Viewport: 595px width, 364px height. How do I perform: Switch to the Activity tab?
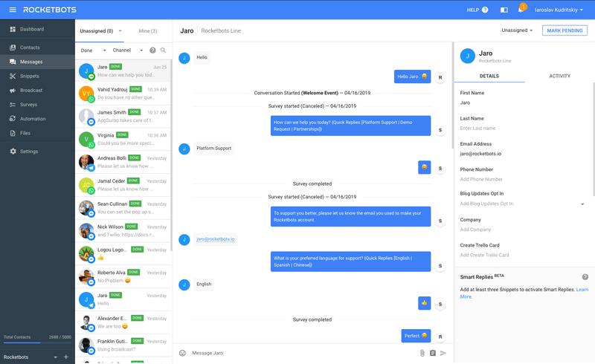(x=559, y=76)
